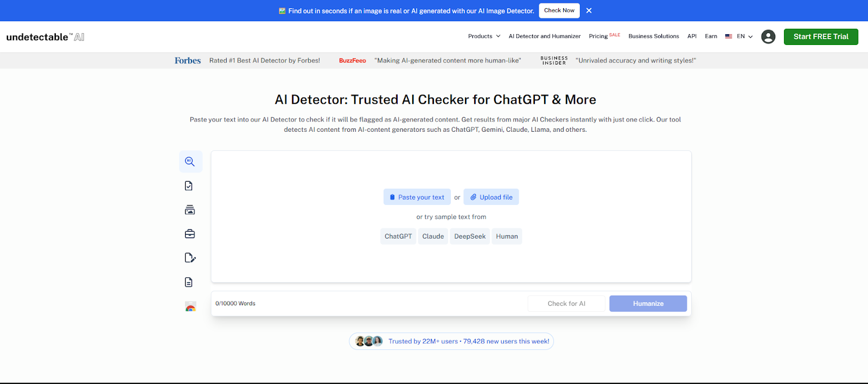
Task: Open the Earn menu item
Action: (711, 36)
